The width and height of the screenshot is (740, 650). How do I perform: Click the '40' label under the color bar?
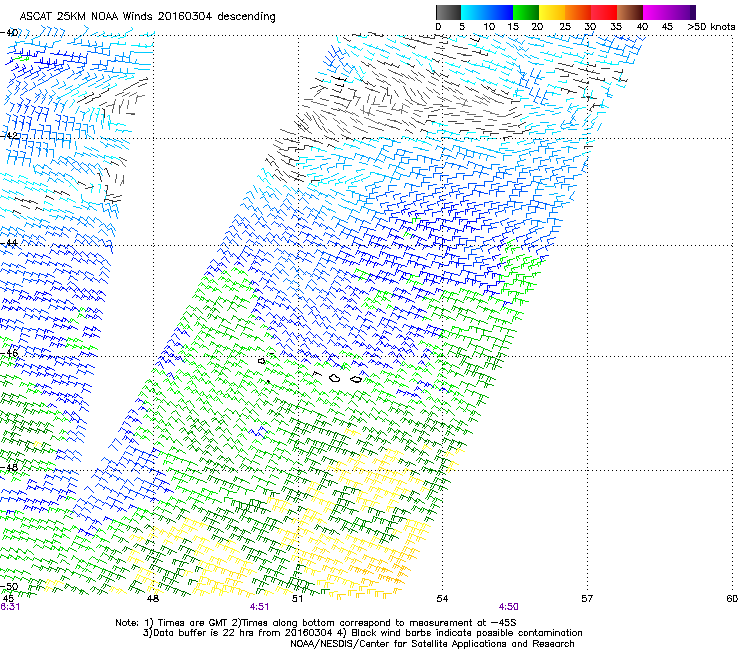[642, 27]
